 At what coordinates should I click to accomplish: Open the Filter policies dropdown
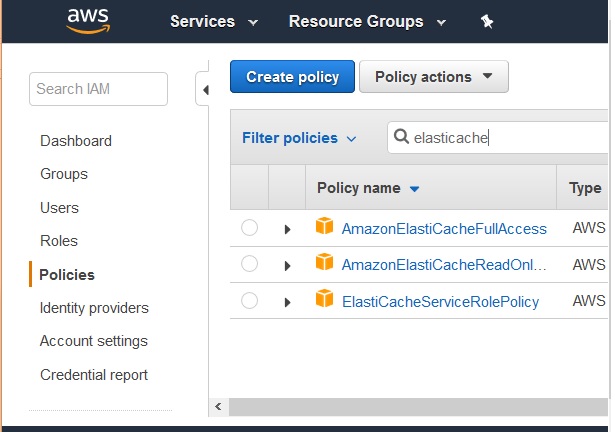point(299,138)
